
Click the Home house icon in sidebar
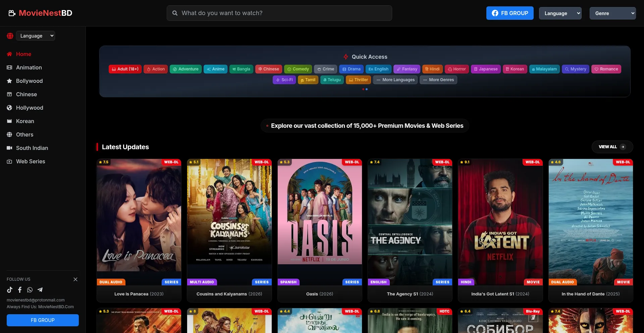(9, 54)
